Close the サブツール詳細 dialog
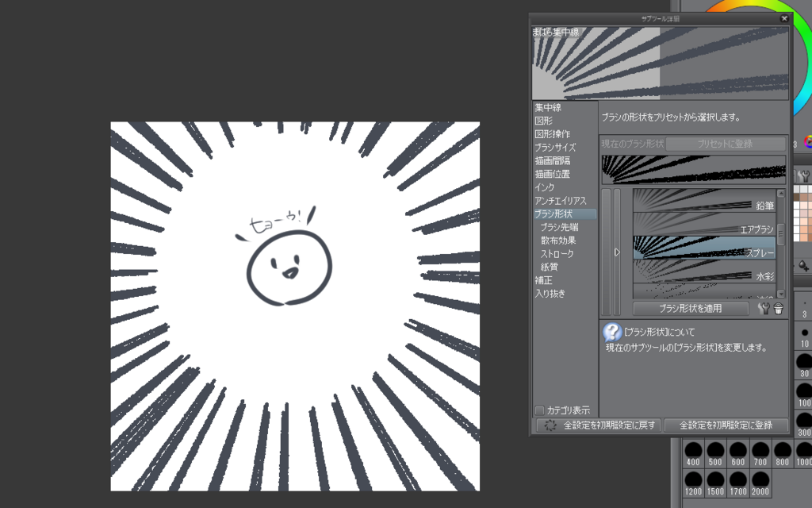The width and height of the screenshot is (812, 508). point(784,18)
